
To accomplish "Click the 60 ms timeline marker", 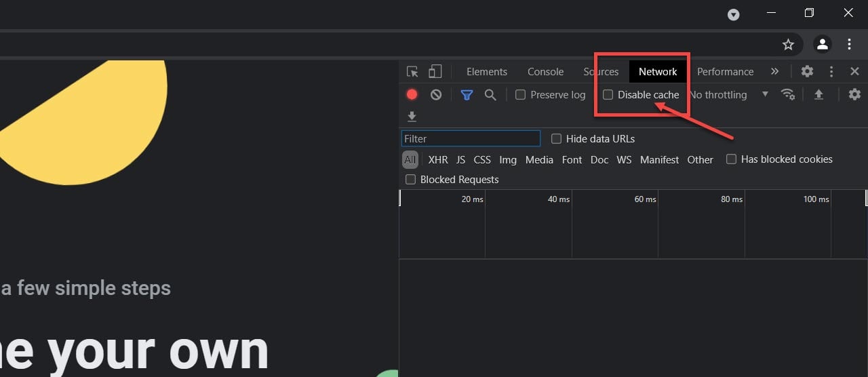I will click(646, 199).
